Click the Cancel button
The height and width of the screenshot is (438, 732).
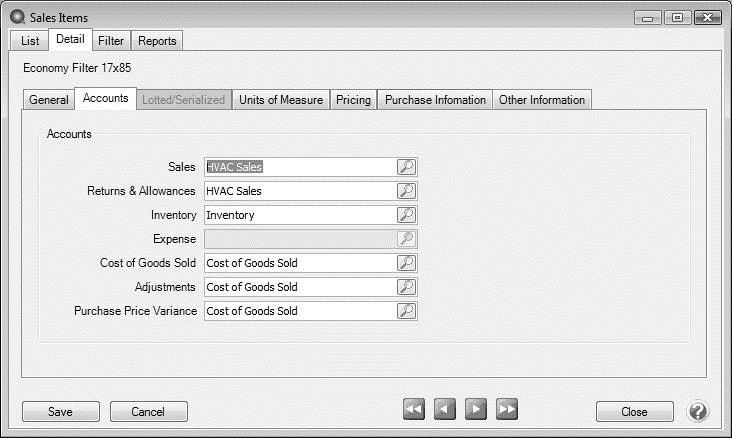click(x=148, y=411)
